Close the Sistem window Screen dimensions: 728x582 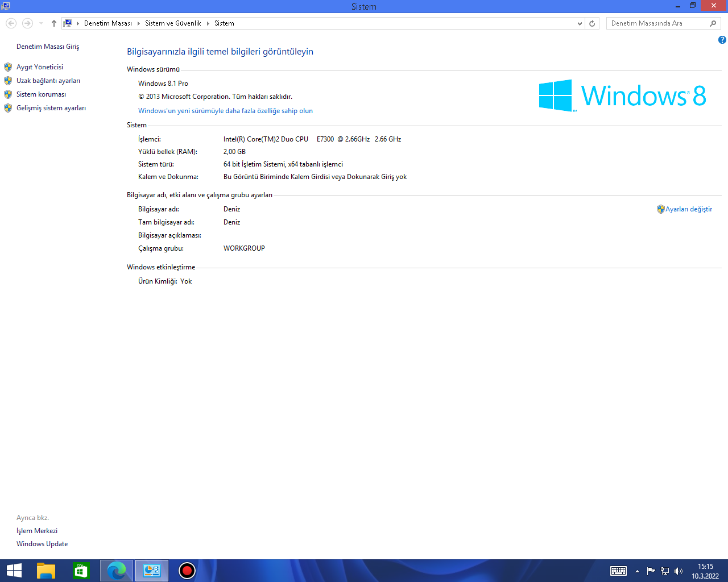[714, 6]
